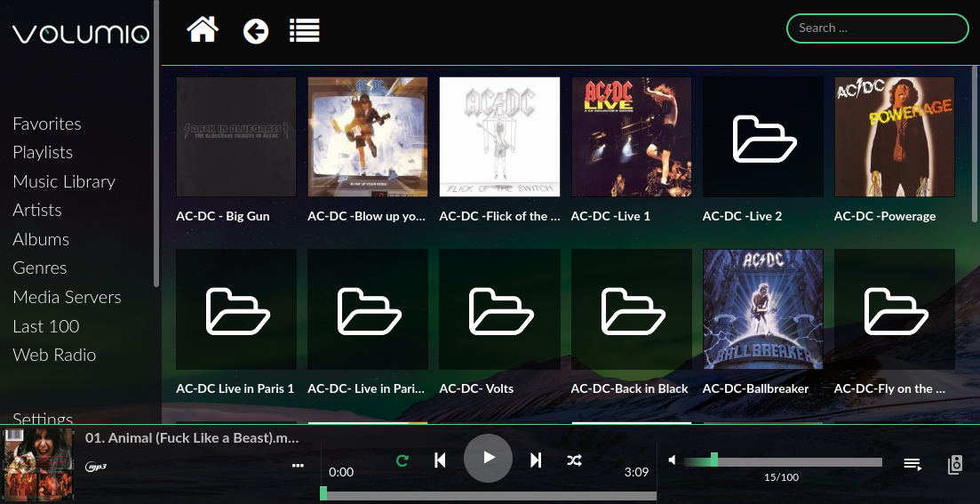Open the AC-DC- Live in Pari... folder icon
The image size is (980, 504).
click(x=368, y=309)
